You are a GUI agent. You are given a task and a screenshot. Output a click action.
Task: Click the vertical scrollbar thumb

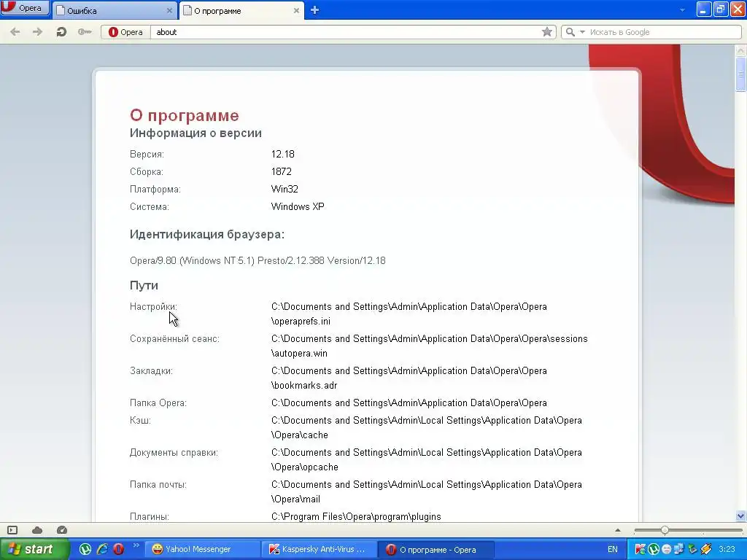[x=740, y=74]
